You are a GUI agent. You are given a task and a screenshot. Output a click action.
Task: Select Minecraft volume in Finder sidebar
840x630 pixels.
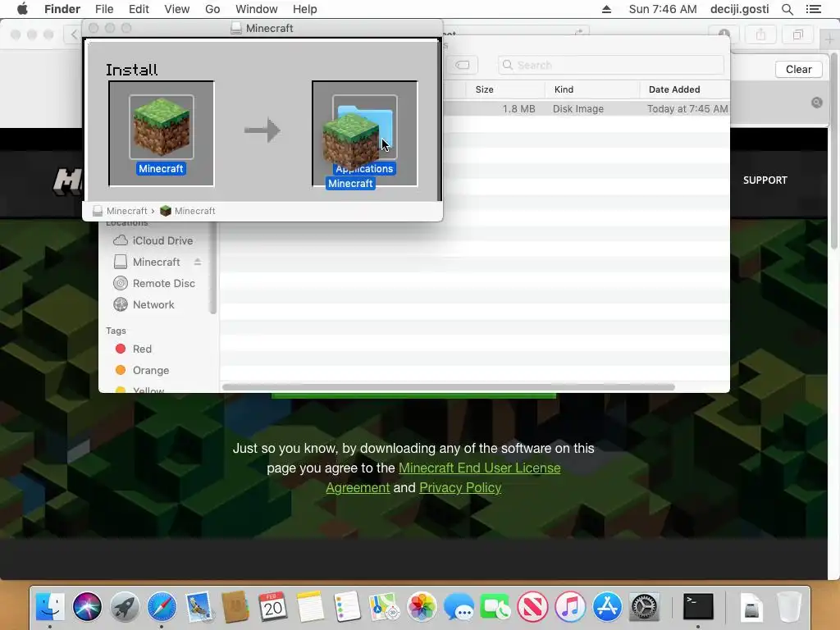[148, 262]
